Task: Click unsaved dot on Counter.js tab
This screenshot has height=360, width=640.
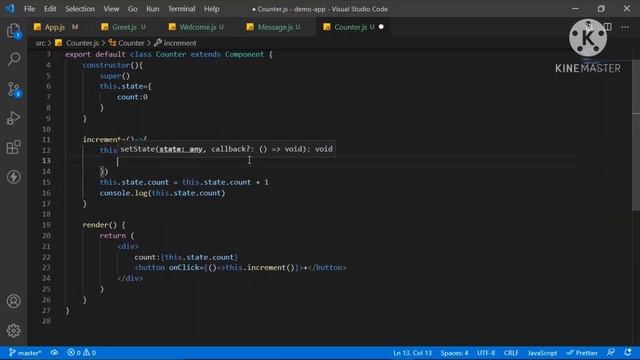Action: 381,27
